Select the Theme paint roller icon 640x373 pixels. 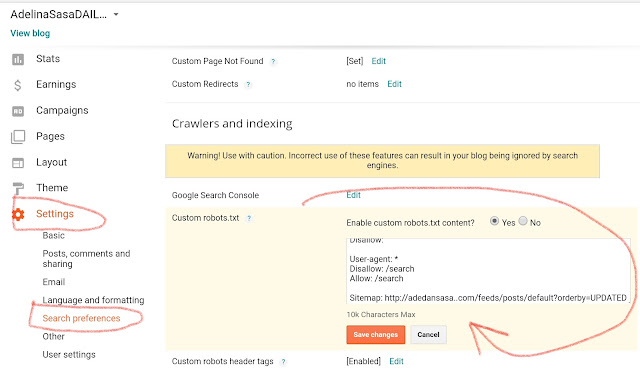point(18,189)
